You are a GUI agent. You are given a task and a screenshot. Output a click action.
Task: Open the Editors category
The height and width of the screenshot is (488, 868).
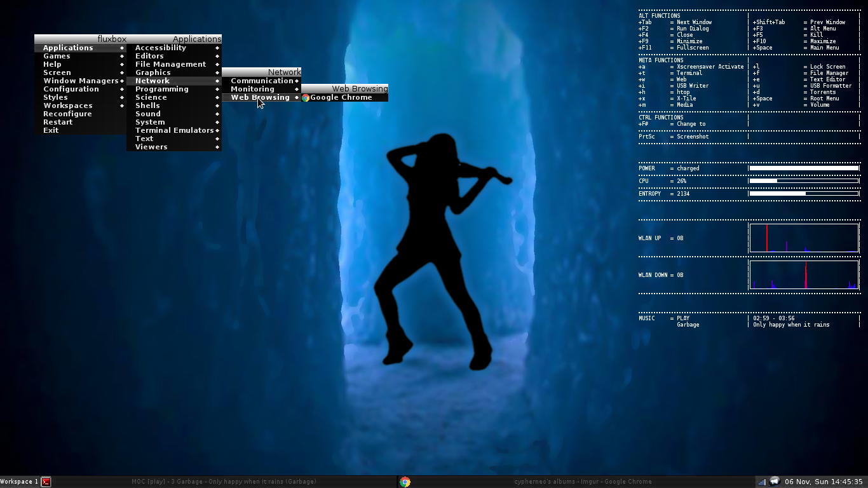click(174, 57)
